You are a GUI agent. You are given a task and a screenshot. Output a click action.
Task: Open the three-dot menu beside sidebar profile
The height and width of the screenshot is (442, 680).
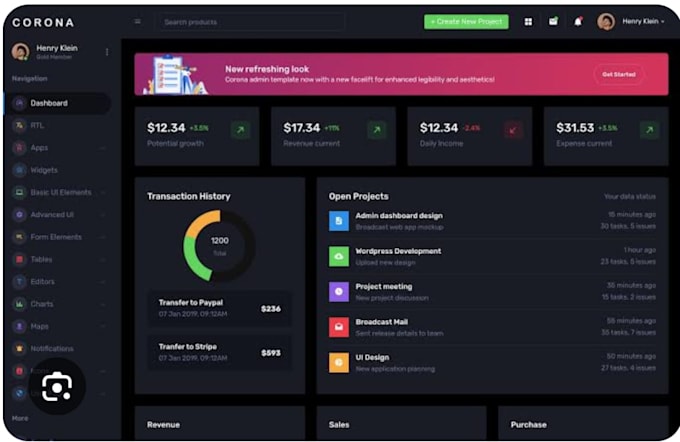(x=107, y=52)
